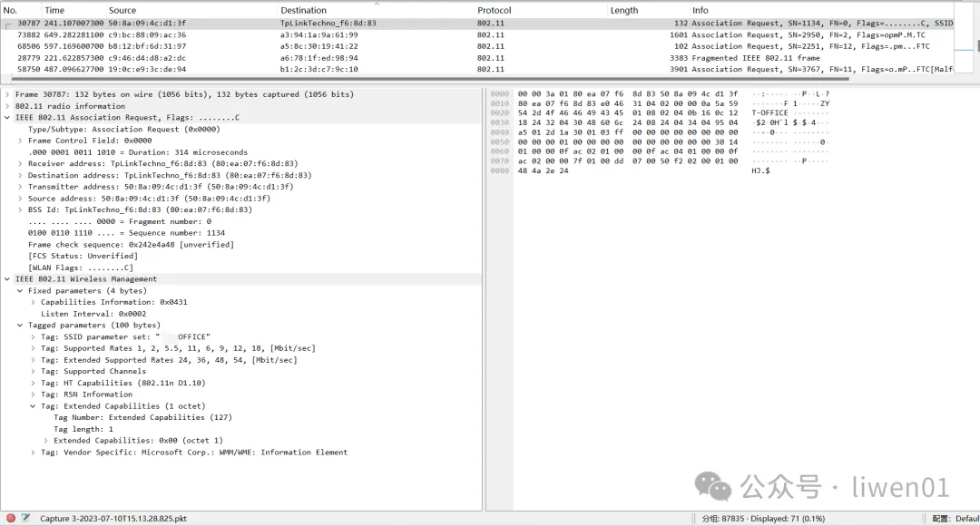Expand the HT Capabilities tag
The width and height of the screenshot is (980, 526).
(34, 383)
